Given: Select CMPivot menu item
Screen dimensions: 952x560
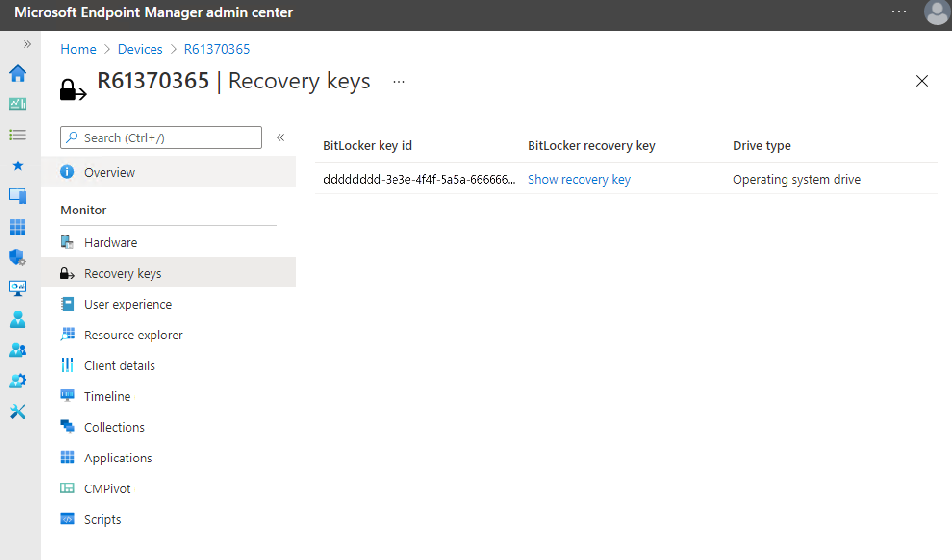Looking at the screenshot, I should pos(107,489).
